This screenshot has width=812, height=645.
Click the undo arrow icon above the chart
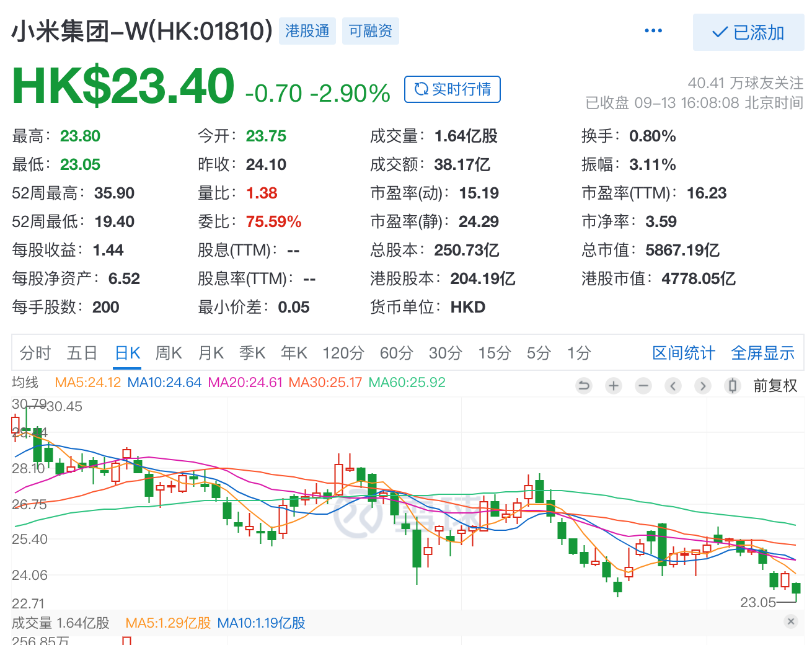click(x=583, y=386)
